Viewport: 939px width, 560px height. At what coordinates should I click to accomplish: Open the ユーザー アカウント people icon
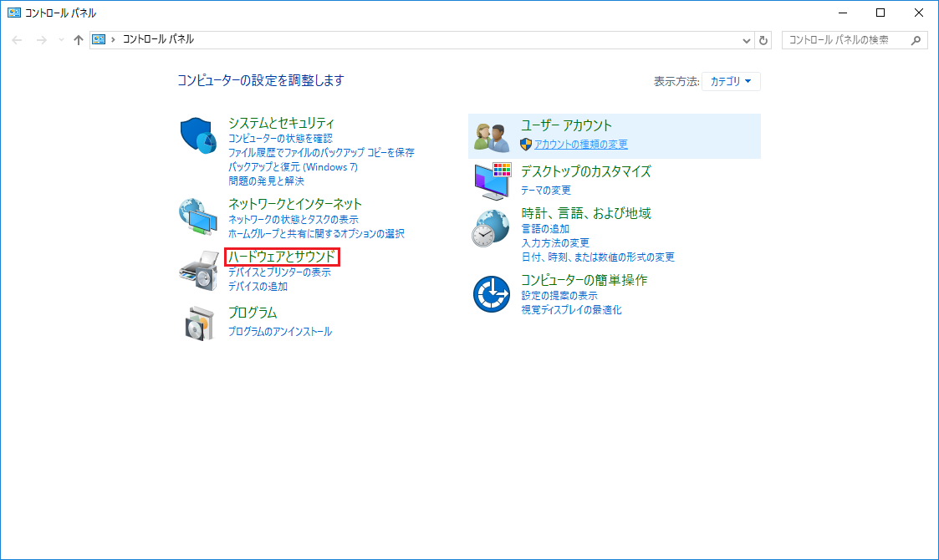(x=492, y=137)
